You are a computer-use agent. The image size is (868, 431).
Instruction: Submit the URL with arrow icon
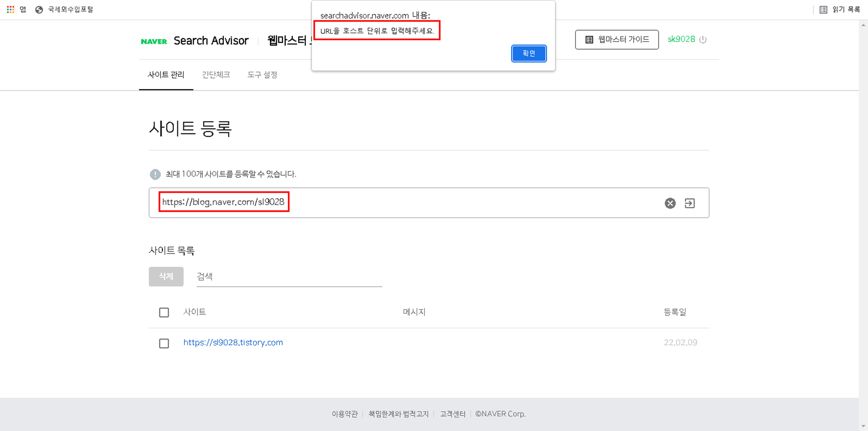pyautogui.click(x=690, y=203)
